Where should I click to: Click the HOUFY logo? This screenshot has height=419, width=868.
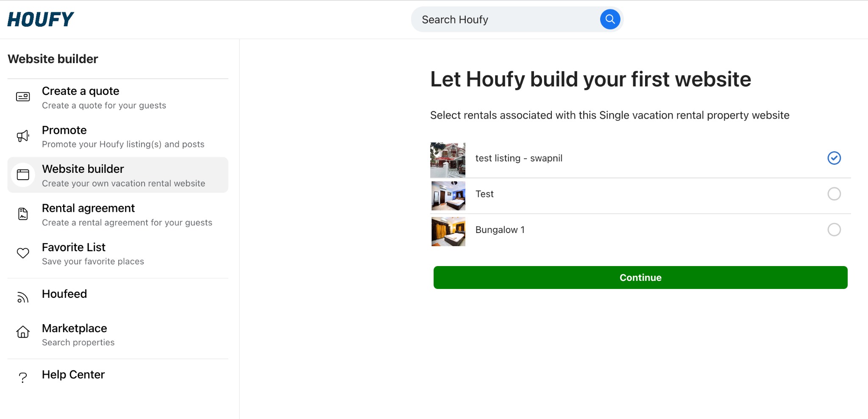coord(41,19)
